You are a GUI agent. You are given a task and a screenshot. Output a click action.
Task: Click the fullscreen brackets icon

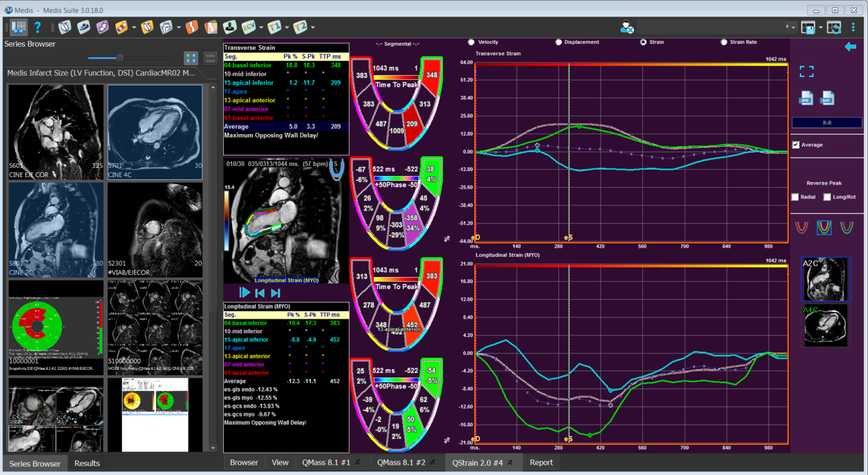coord(806,71)
